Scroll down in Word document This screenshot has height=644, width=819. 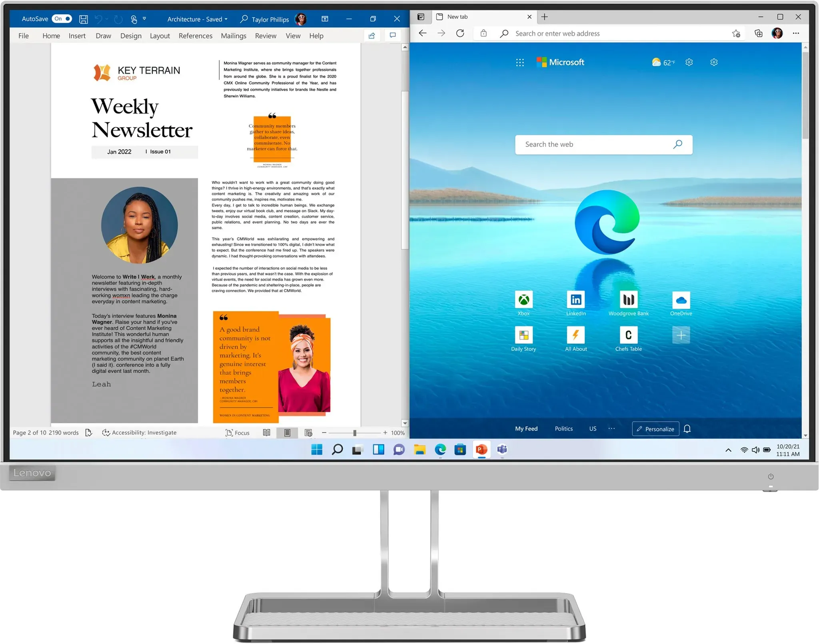click(405, 422)
